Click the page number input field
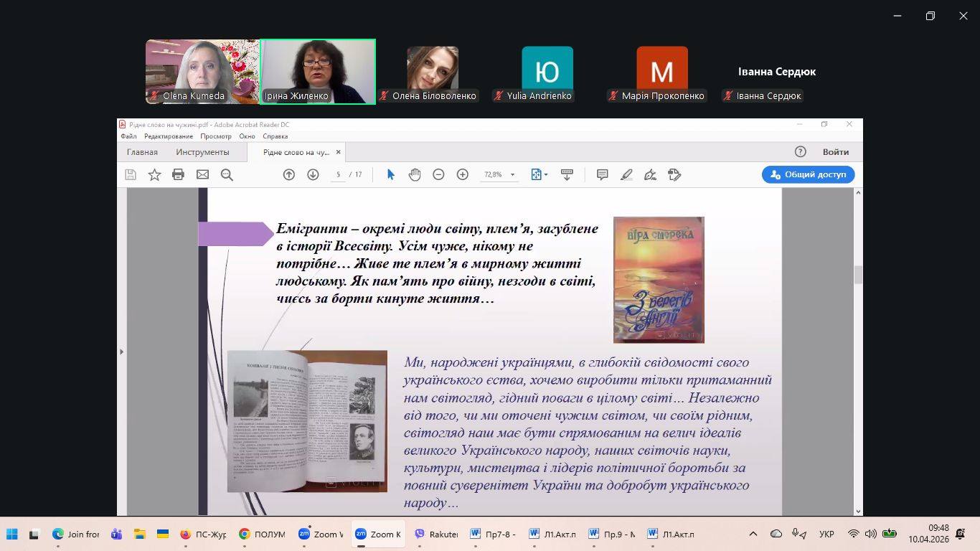 click(x=338, y=174)
